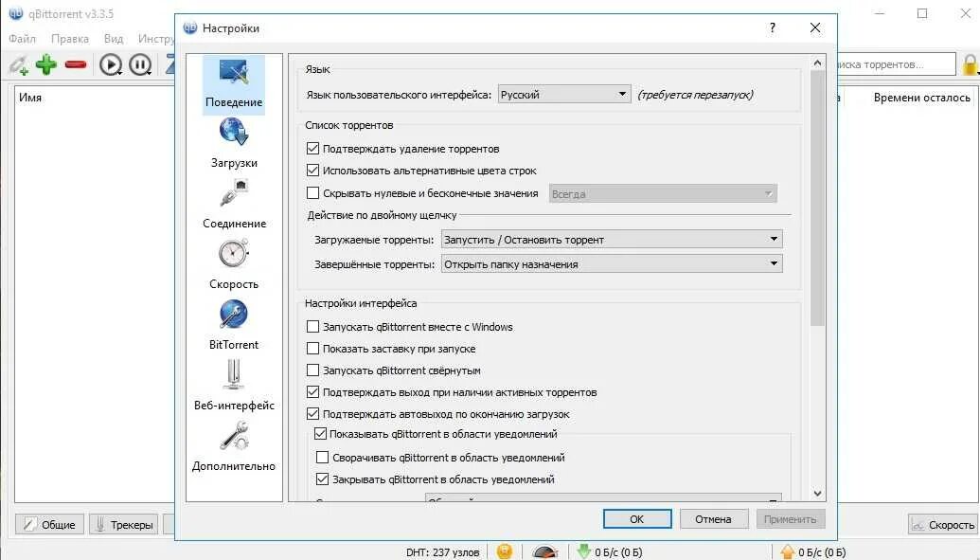Image resolution: width=980 pixels, height=560 pixels.
Task: Enable 'Сворачивать qBittorrent в область уведомлений'
Action: click(x=323, y=458)
